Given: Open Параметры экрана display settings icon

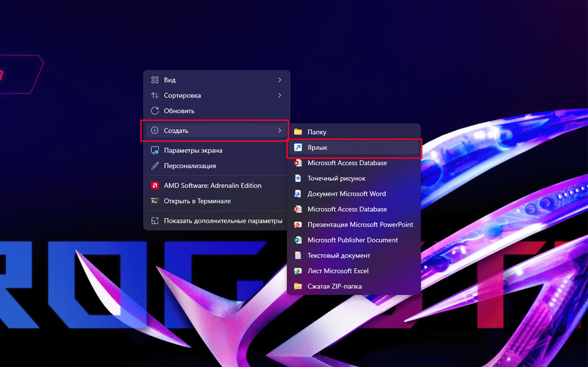Looking at the screenshot, I should pos(155,151).
